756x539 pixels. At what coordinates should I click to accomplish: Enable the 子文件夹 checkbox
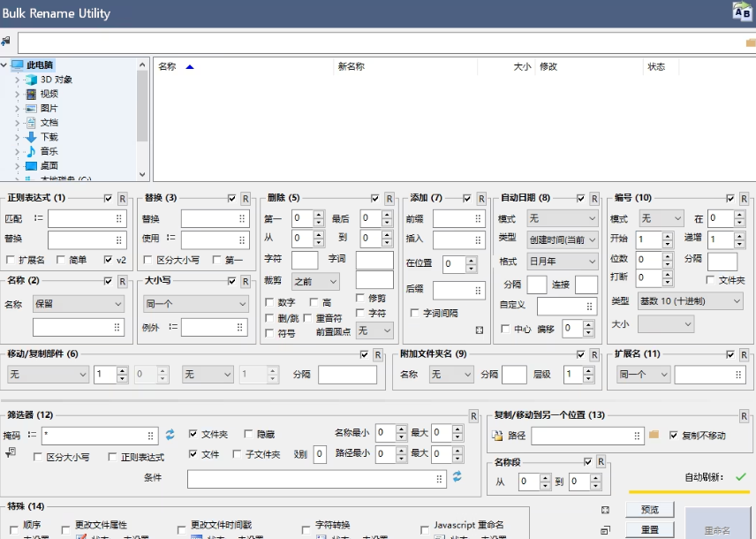[x=237, y=454]
